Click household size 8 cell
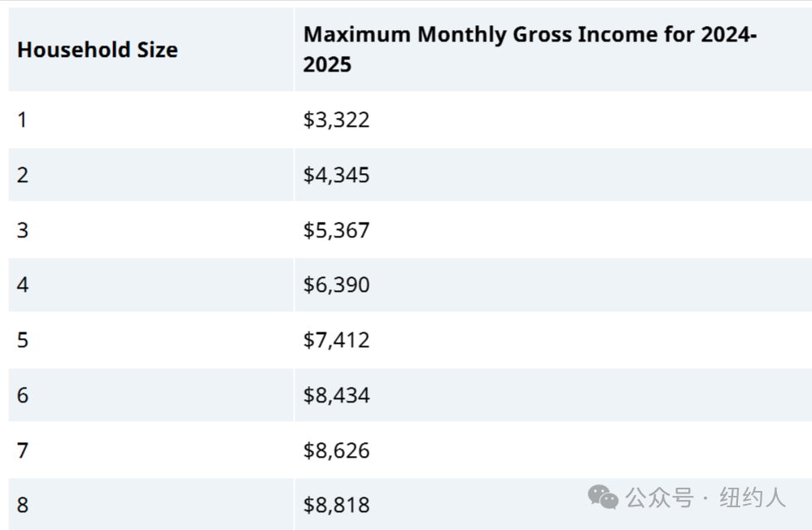Viewport: 812px width, 530px height. [x=151, y=505]
